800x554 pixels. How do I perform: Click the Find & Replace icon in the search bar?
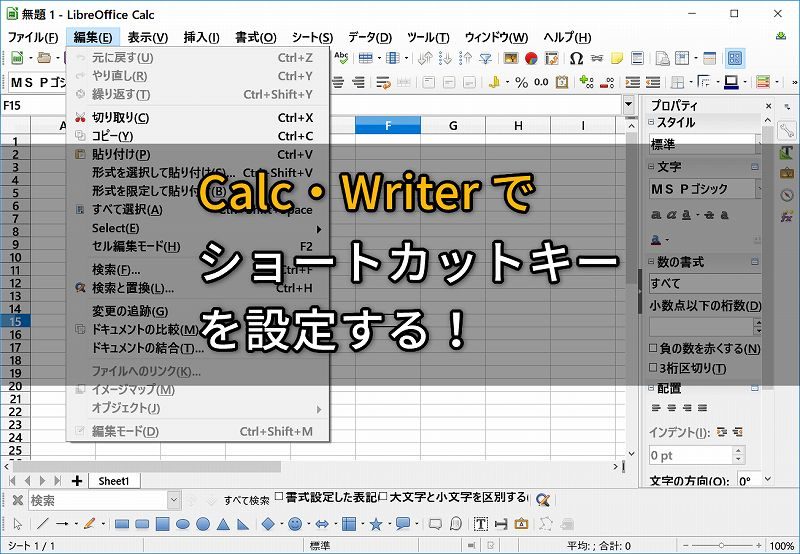(543, 500)
